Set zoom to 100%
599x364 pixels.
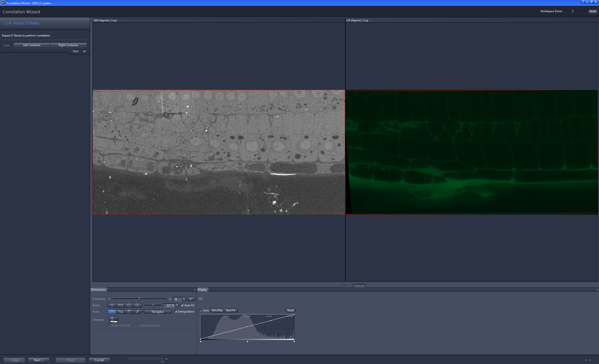point(121,306)
